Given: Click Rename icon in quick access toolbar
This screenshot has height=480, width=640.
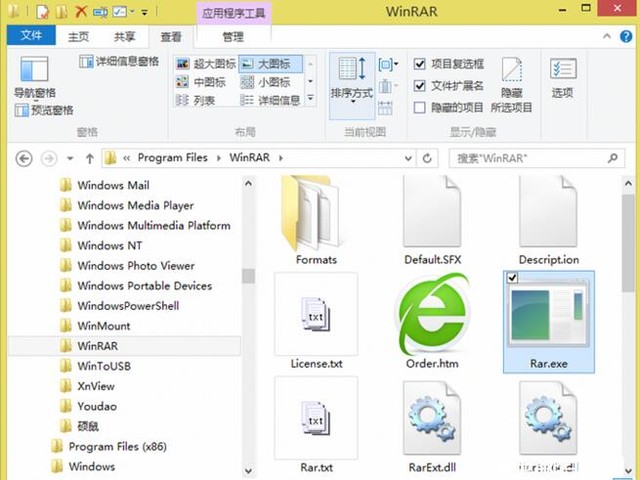Looking at the screenshot, I should pos(100,12).
